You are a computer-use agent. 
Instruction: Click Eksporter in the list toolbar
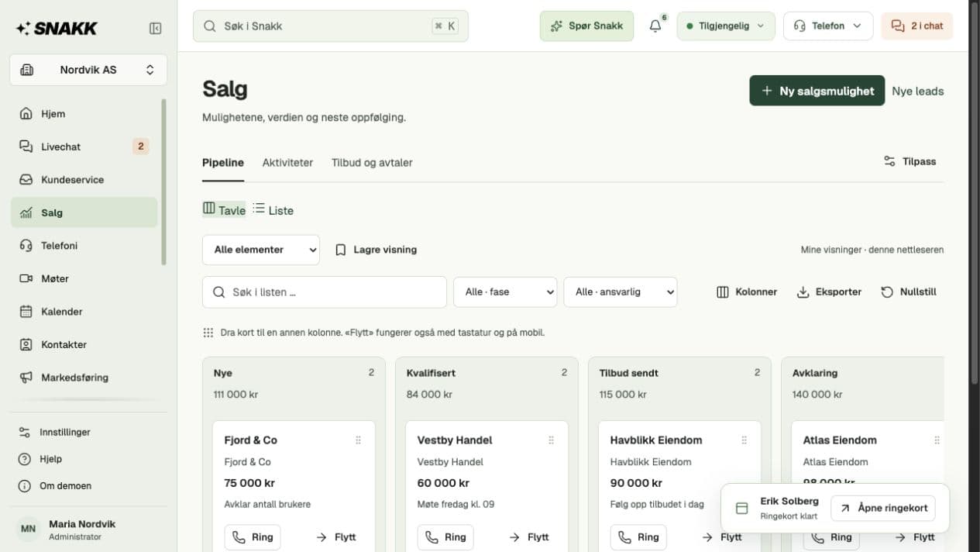tap(829, 292)
